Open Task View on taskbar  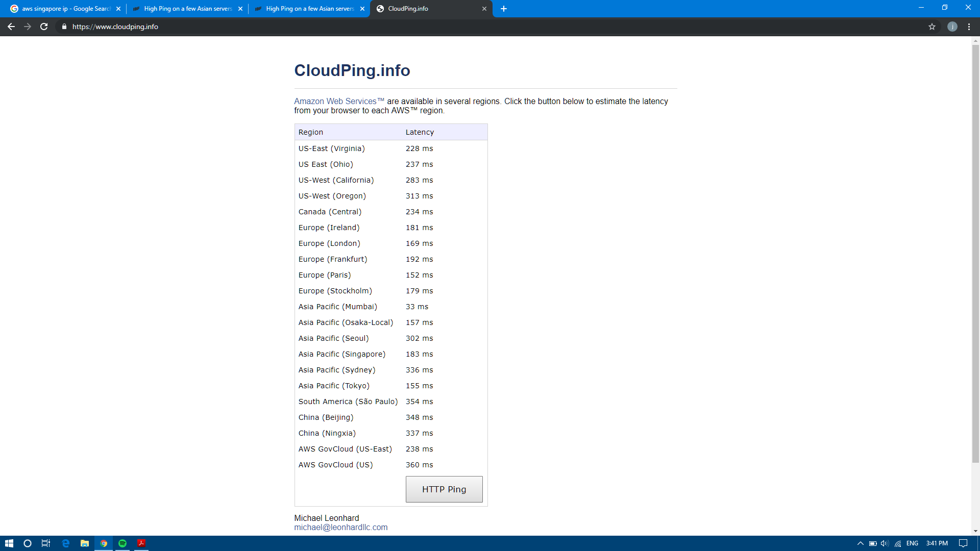pyautogui.click(x=46, y=543)
